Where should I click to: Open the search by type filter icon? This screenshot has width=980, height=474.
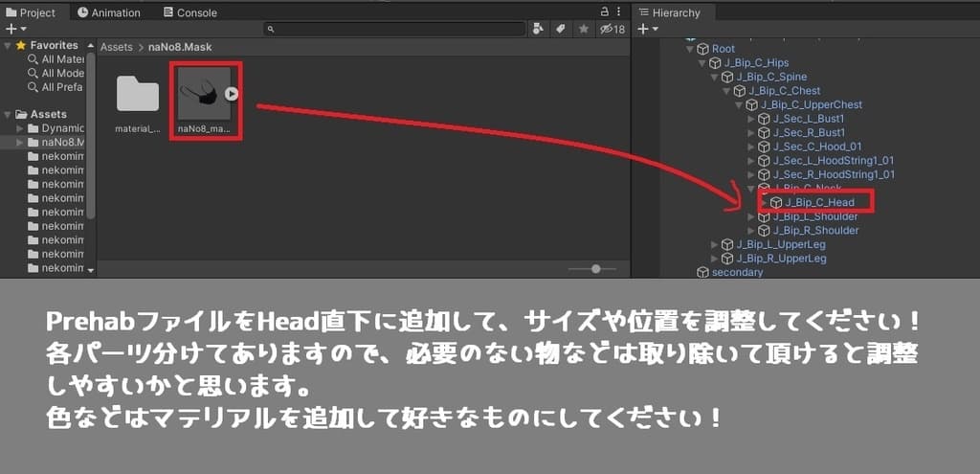click(538, 29)
